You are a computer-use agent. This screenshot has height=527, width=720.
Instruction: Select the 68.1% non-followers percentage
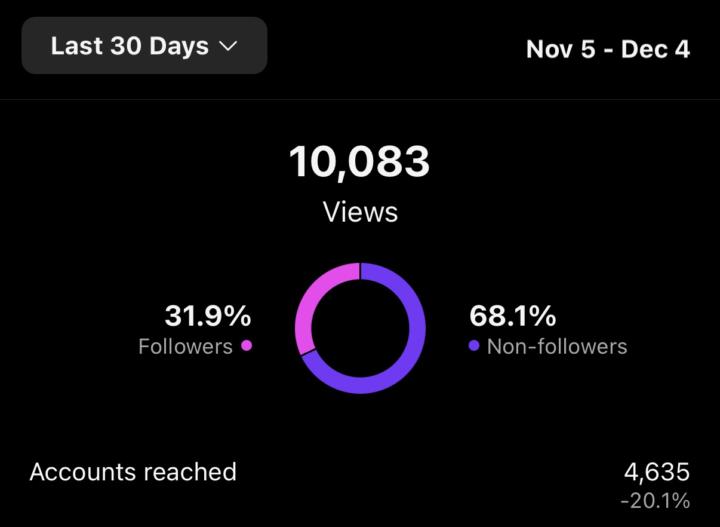[512, 317]
